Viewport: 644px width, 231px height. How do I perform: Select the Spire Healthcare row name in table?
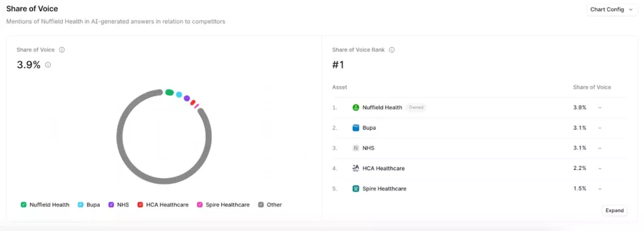tap(384, 189)
